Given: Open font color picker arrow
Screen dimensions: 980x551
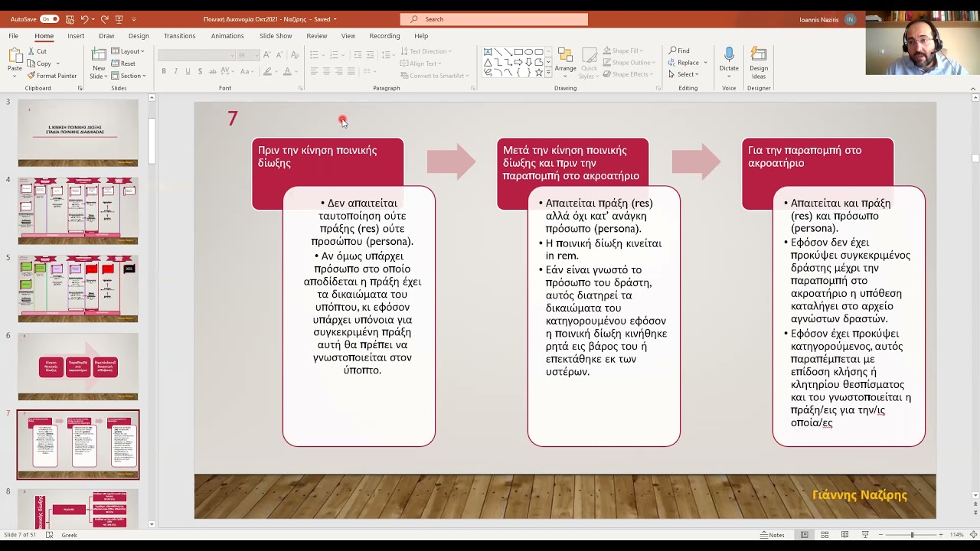Looking at the screenshot, I should 297,71.
